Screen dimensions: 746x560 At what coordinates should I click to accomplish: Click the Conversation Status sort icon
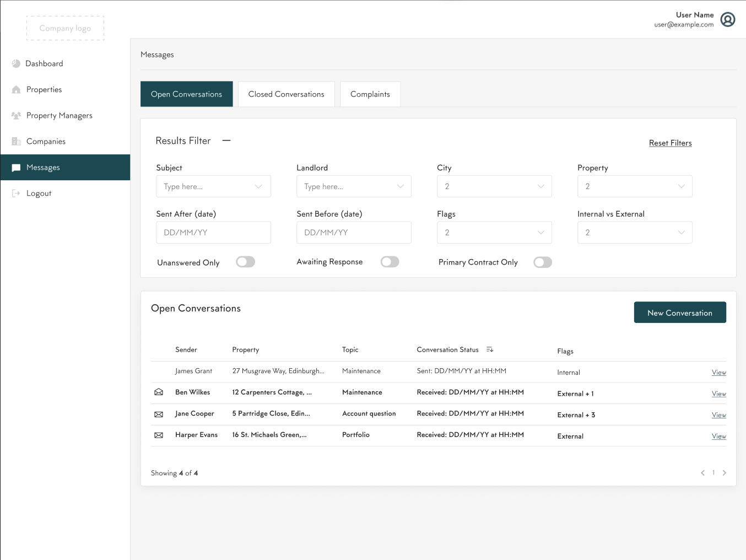[490, 349]
